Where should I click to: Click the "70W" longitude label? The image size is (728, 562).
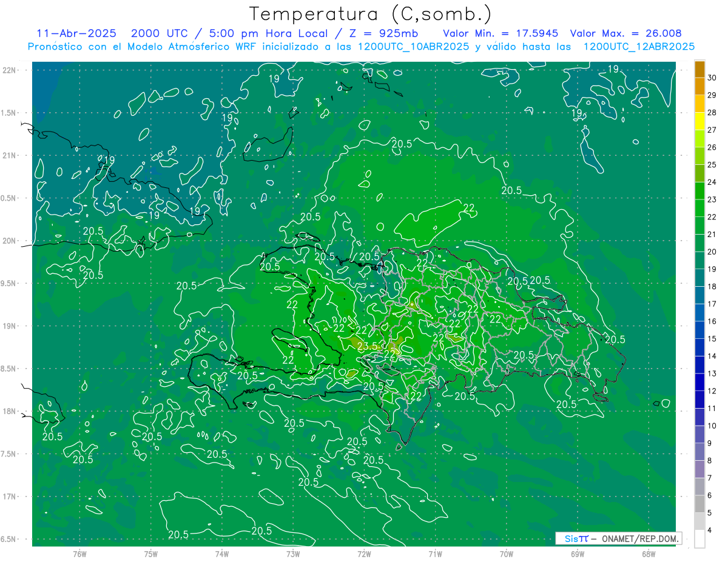(507, 554)
